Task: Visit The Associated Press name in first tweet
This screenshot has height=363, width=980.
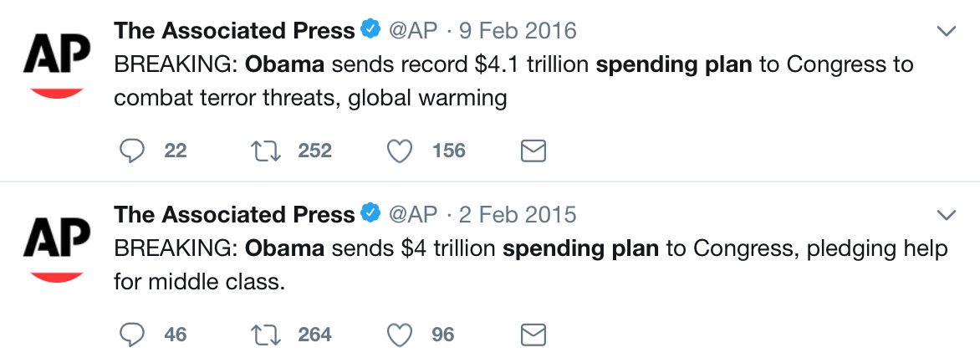Action: pos(234,31)
